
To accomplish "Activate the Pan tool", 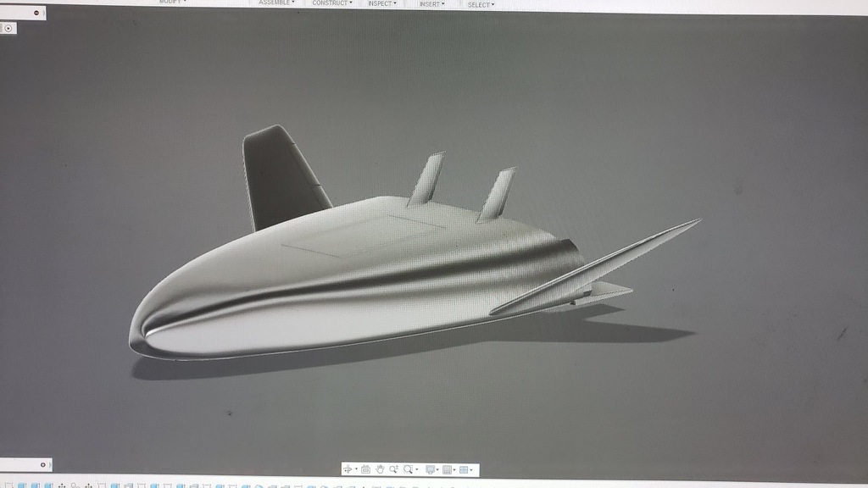I will click(380, 469).
